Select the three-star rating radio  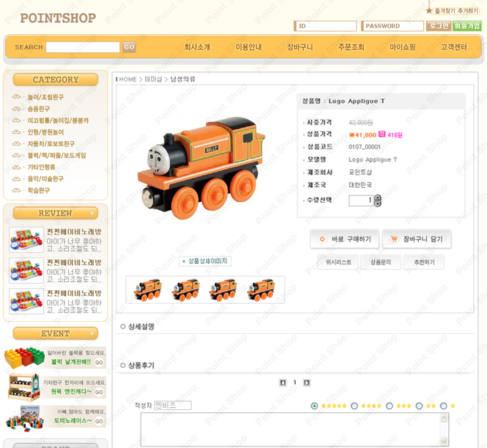[x=389, y=406]
